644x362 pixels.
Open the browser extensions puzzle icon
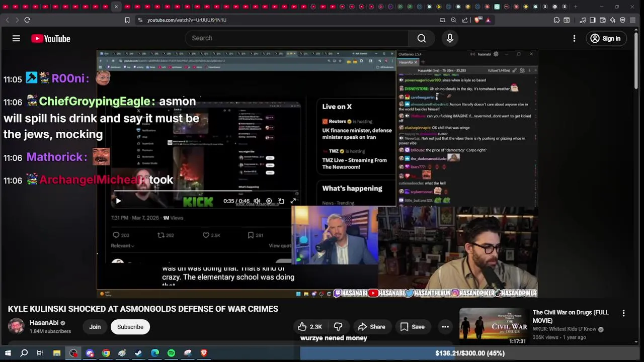pos(556,20)
